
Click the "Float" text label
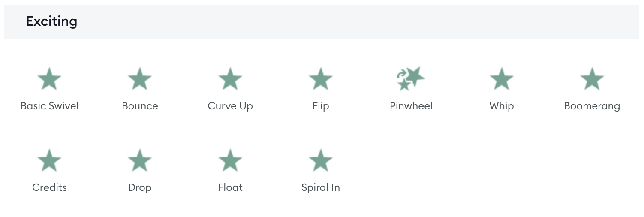tap(230, 187)
